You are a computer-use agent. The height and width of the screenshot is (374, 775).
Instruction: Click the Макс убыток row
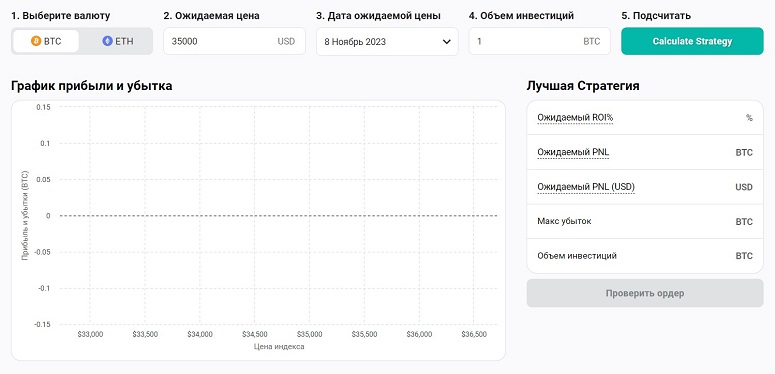point(645,221)
